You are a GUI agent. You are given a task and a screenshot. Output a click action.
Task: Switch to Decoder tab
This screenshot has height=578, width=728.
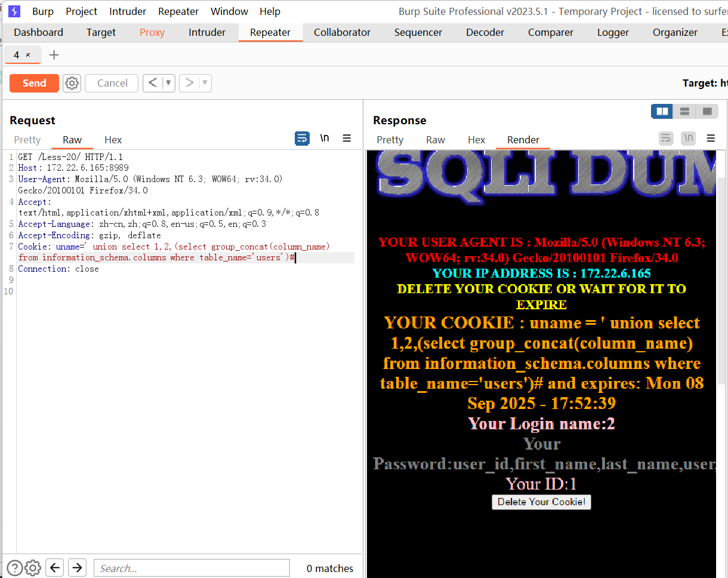pyautogui.click(x=485, y=32)
